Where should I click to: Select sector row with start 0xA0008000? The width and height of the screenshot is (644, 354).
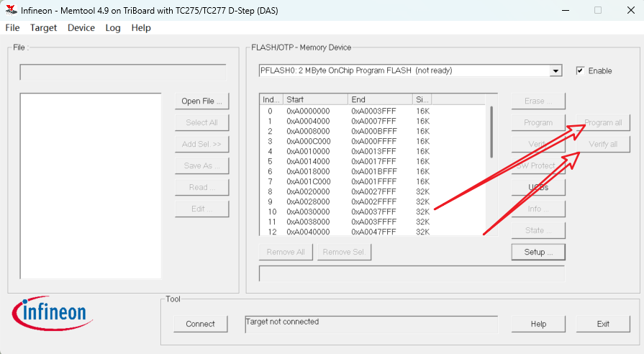[x=373, y=131]
